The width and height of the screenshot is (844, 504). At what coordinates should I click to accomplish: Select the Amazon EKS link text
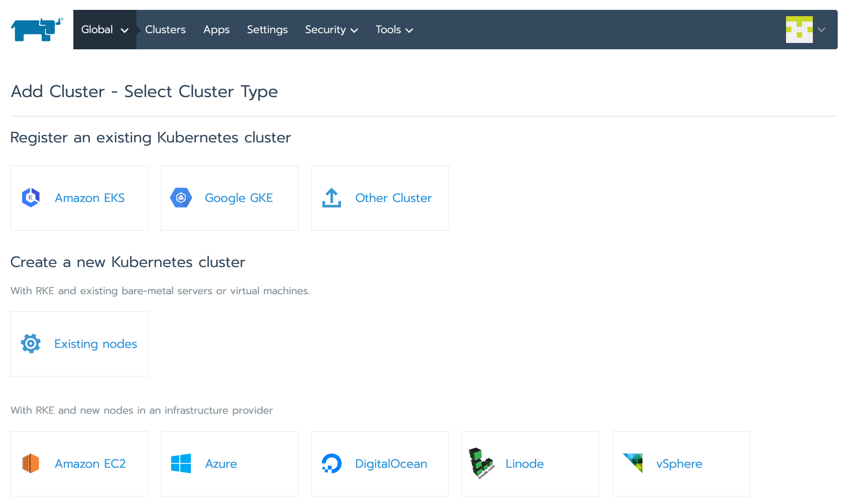point(90,198)
